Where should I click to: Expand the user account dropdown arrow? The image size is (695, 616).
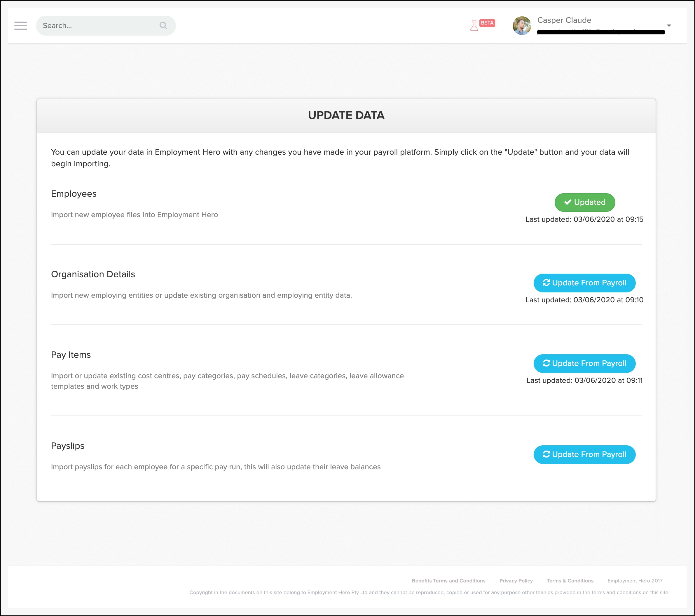point(668,25)
